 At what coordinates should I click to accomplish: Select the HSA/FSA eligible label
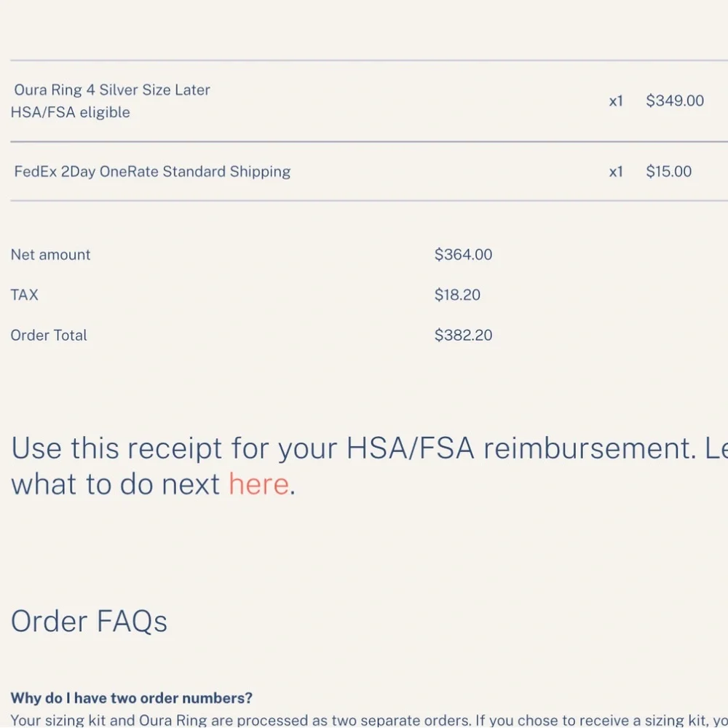(x=70, y=112)
